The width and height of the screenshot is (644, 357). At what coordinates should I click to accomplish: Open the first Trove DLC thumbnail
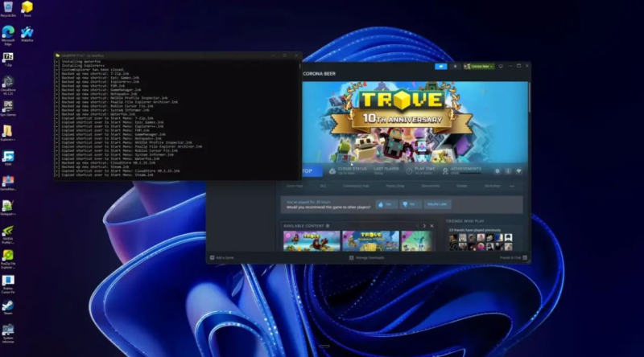coord(312,241)
